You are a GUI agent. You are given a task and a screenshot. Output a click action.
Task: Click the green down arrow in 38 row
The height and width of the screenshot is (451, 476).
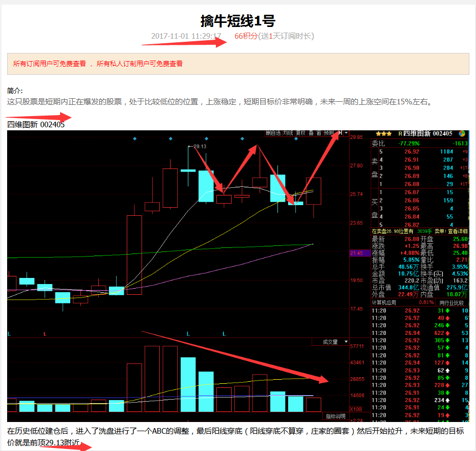[447, 393]
